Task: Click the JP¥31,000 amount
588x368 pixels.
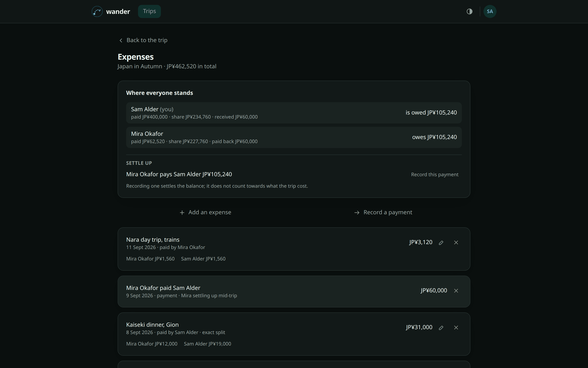Action: tap(419, 327)
